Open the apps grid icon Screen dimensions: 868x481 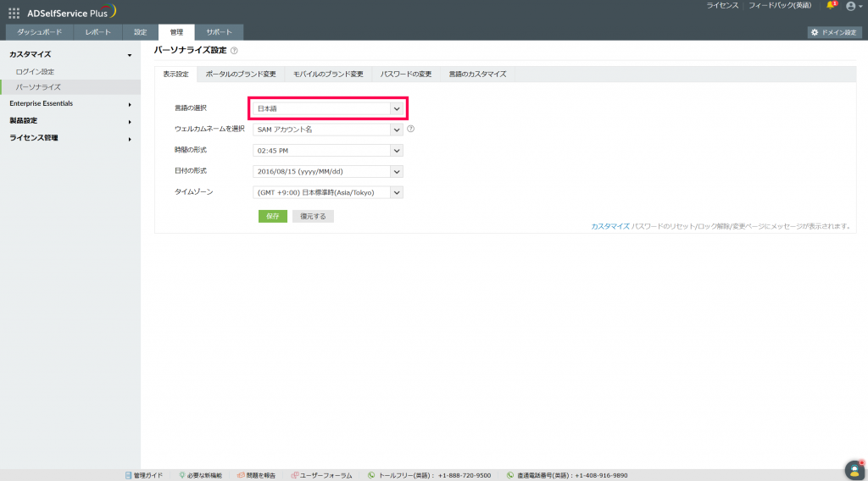14,13
